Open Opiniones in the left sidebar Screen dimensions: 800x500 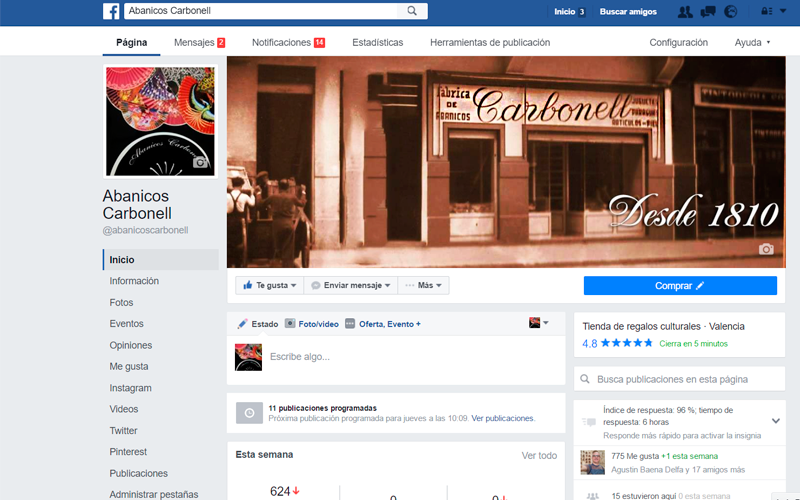coord(130,345)
